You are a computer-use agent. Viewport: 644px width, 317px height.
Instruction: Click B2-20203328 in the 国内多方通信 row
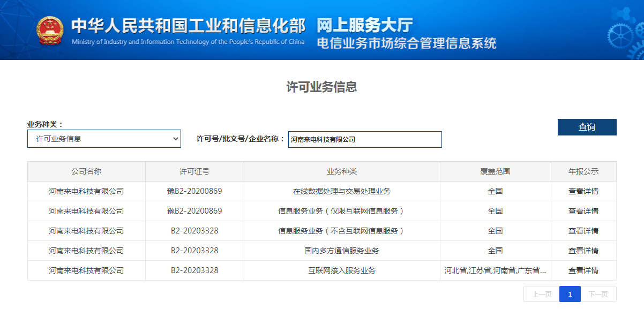coord(194,251)
